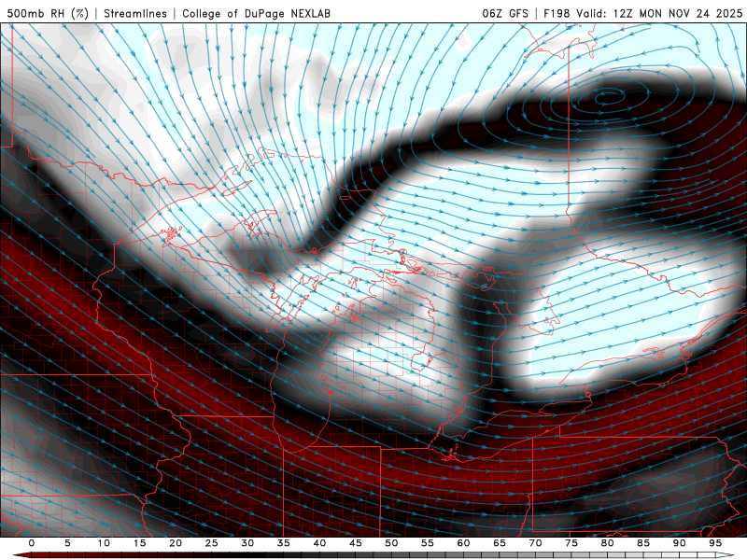Click the "20" colorbar scale label
The width and height of the screenshot is (747, 560).
coord(176,543)
